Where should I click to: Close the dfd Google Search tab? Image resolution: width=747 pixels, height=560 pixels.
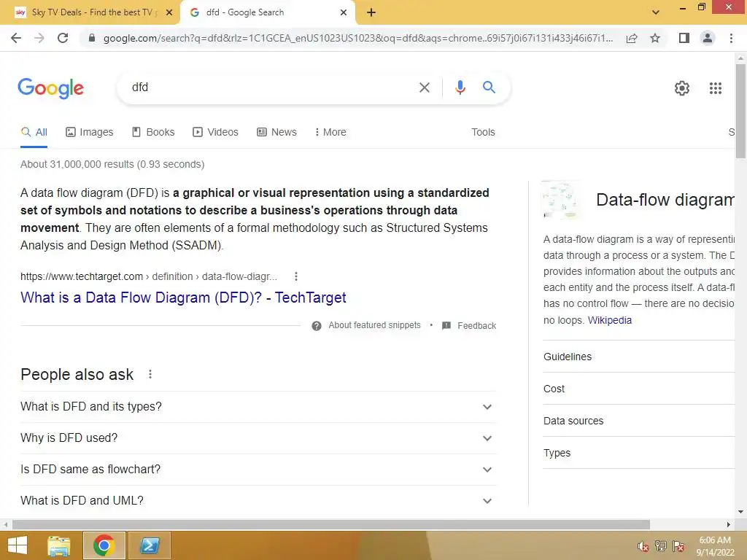tap(343, 12)
